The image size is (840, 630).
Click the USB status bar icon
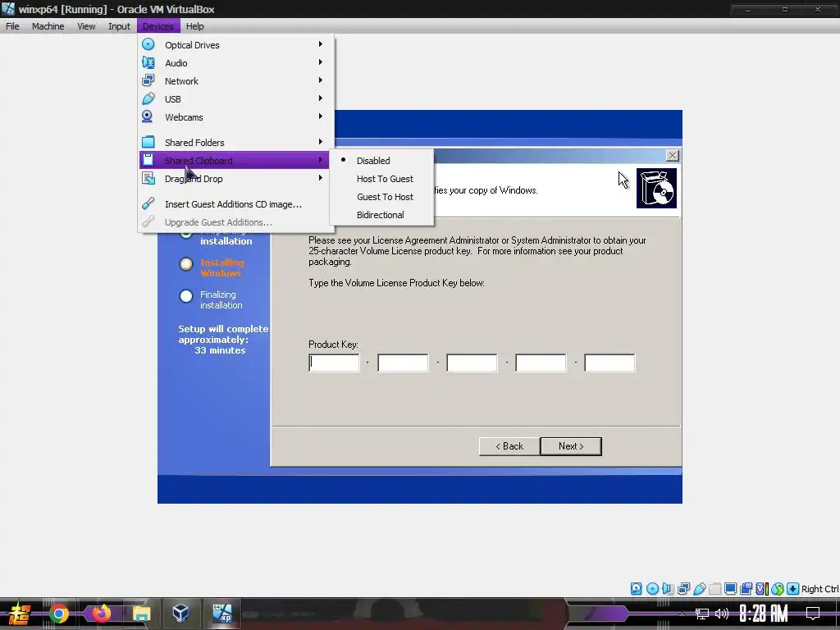pyautogui.click(x=699, y=589)
